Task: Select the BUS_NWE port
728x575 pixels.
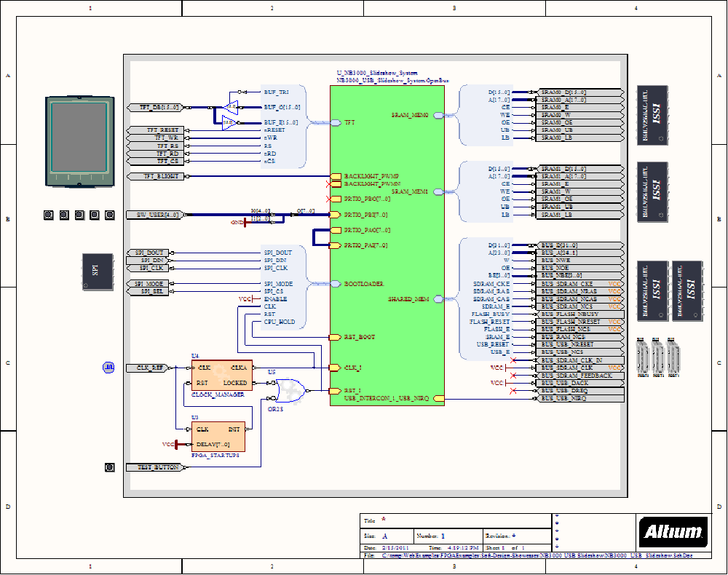Action: pos(580,261)
